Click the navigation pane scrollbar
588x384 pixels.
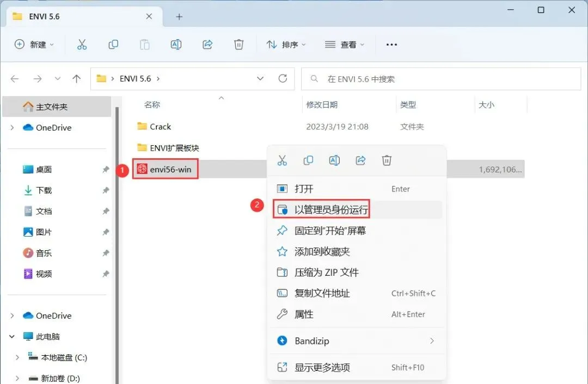[117, 245]
